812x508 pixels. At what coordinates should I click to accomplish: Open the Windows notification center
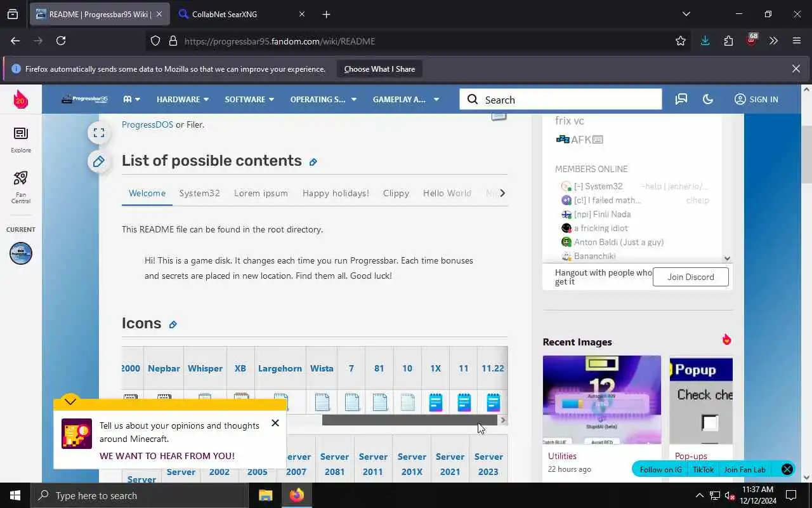tap(791, 495)
